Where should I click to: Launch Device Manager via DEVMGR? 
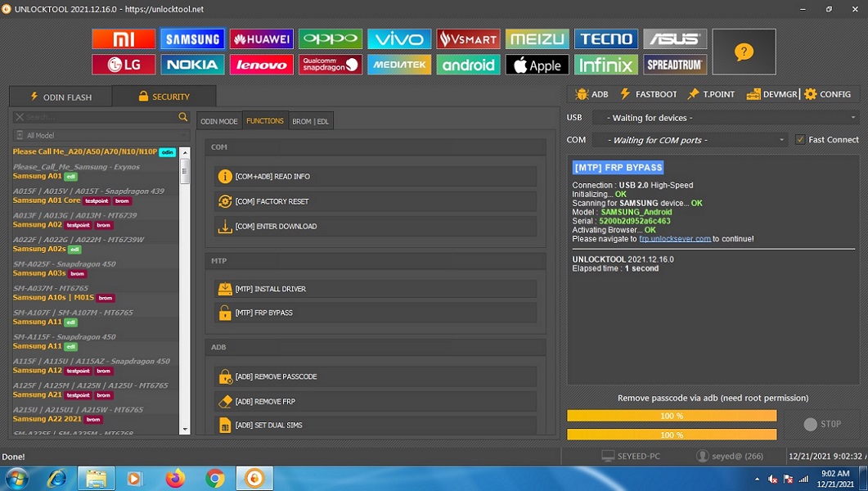click(771, 94)
